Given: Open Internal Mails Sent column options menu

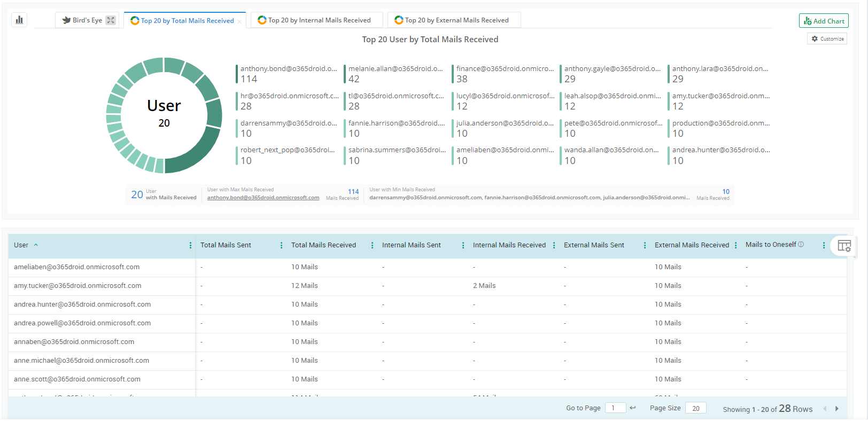Looking at the screenshot, I should [463, 245].
